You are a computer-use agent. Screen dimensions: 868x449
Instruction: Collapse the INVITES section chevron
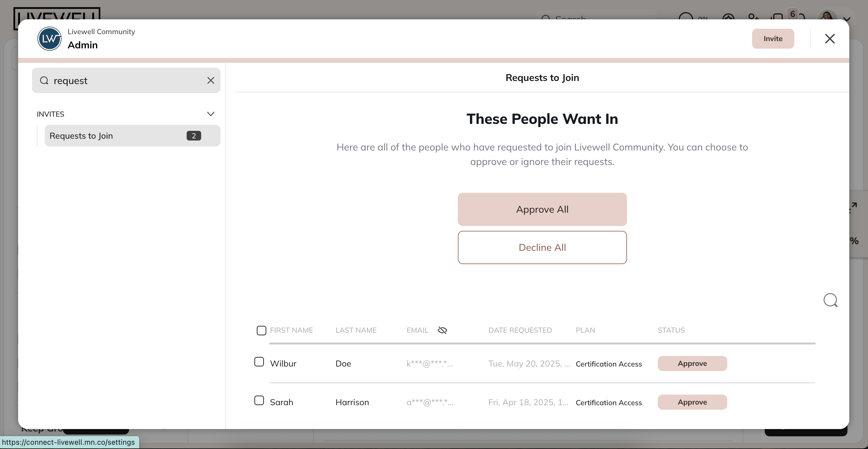point(211,114)
